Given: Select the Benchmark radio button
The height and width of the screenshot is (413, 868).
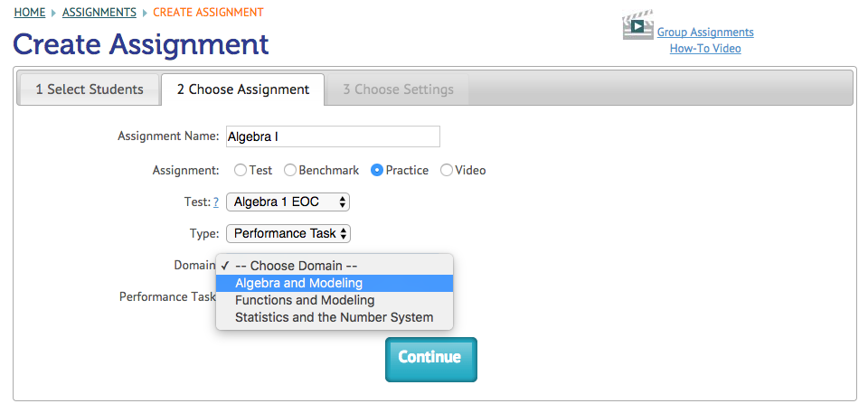Looking at the screenshot, I should (290, 170).
